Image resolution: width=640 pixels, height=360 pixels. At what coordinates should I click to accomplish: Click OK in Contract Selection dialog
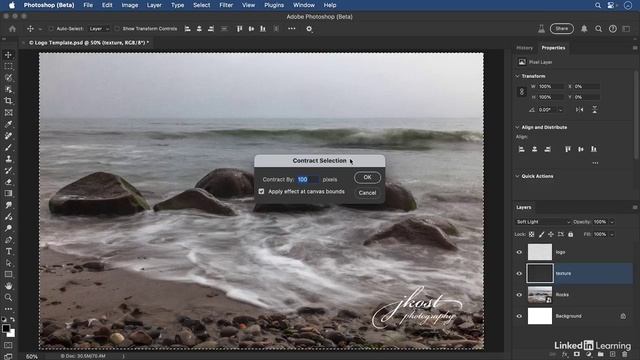[x=367, y=177]
